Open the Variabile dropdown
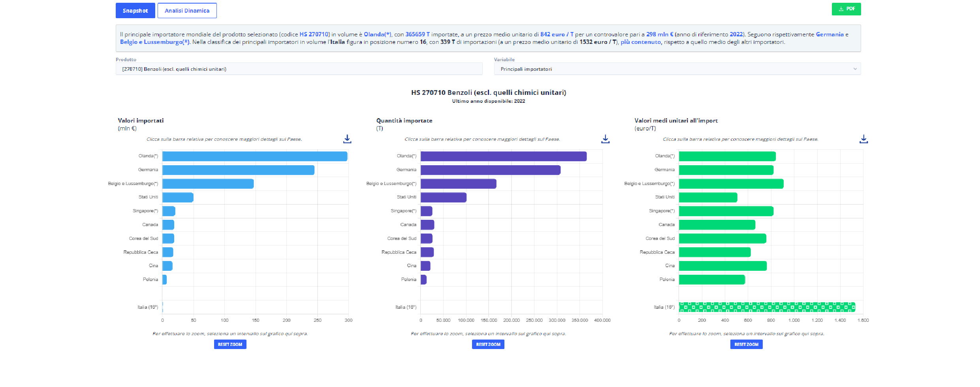Screen dimensions: 980x387 [677, 69]
